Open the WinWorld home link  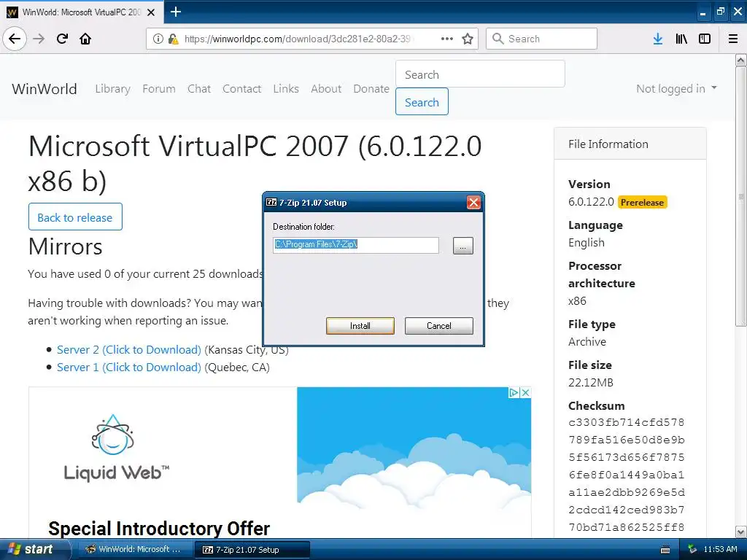[x=44, y=88]
